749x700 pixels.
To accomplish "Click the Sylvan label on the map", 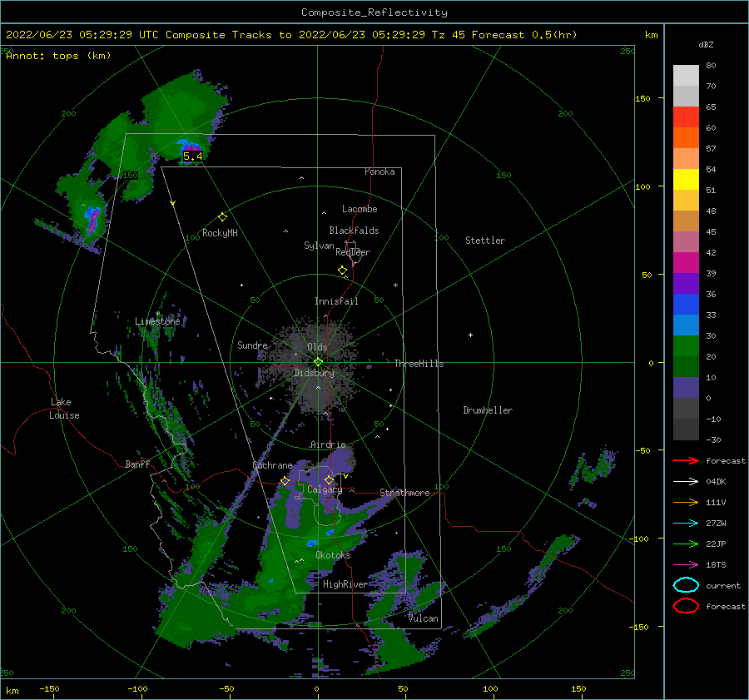I will pyautogui.click(x=319, y=246).
